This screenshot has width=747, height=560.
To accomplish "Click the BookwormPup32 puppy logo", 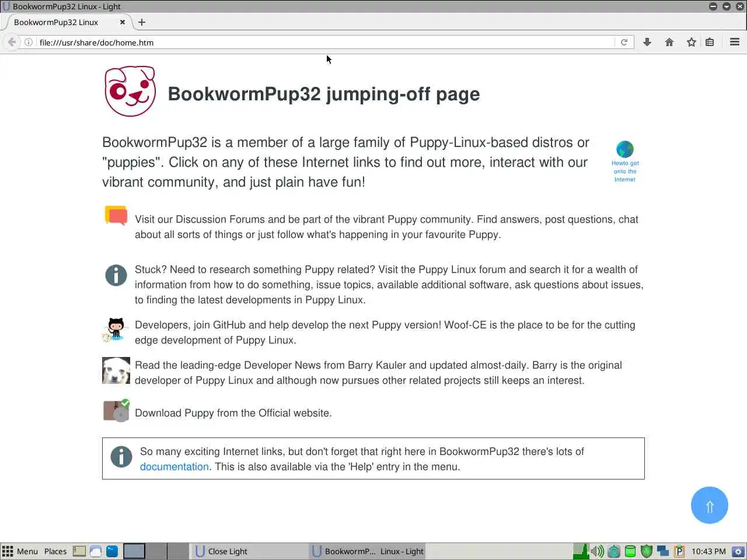I will [130, 91].
